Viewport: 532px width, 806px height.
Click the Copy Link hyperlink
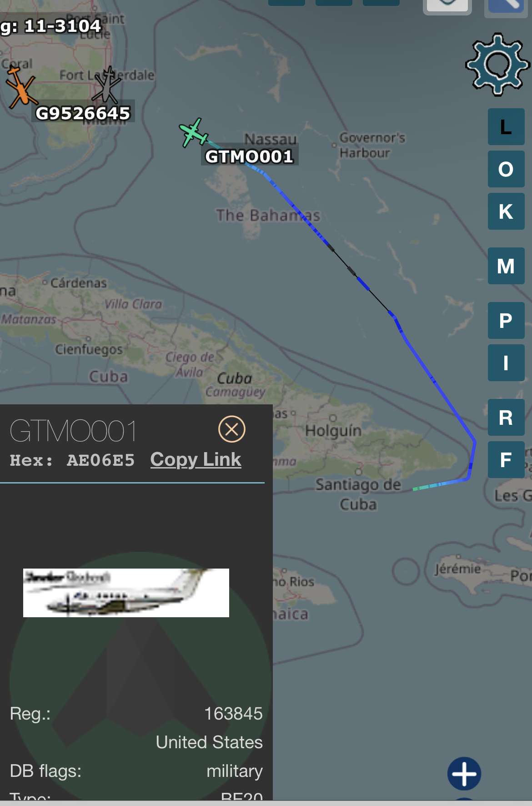click(196, 459)
